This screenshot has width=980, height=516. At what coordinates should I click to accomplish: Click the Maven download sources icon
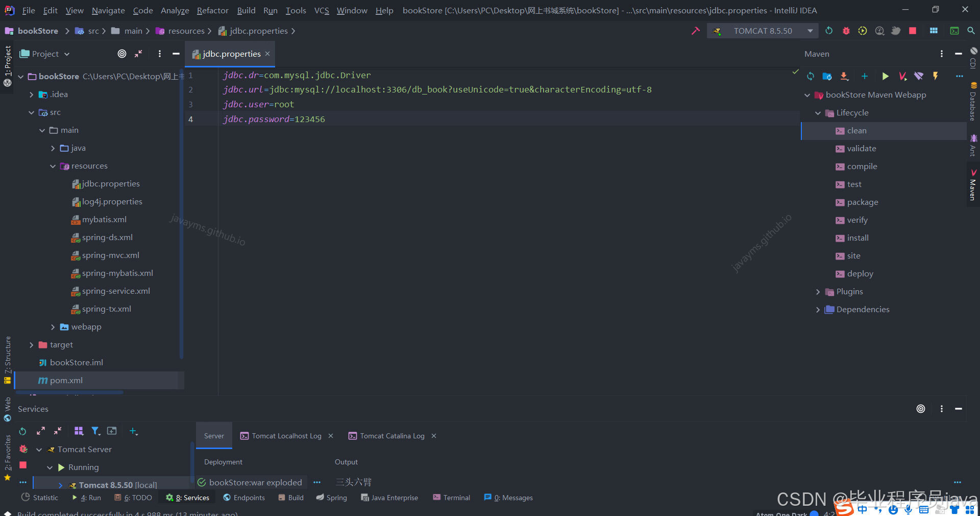point(844,76)
